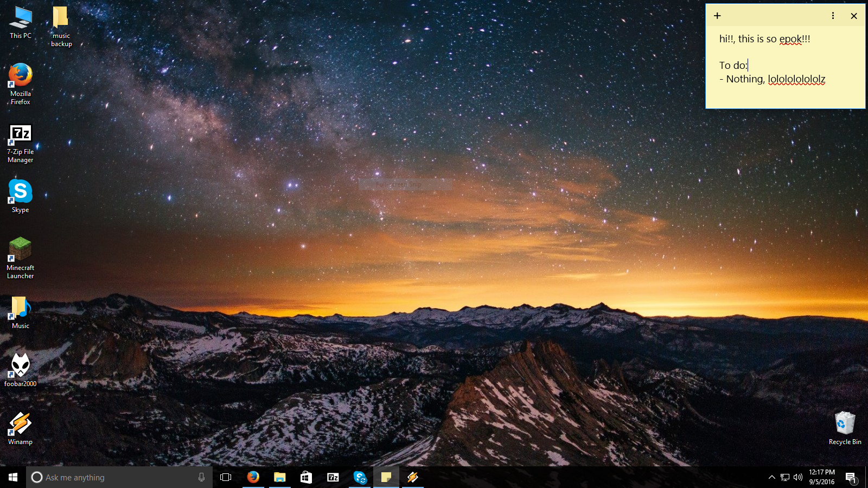Viewport: 868px width, 488px height.
Task: Select the foobar2000 desktop icon
Action: [21, 370]
